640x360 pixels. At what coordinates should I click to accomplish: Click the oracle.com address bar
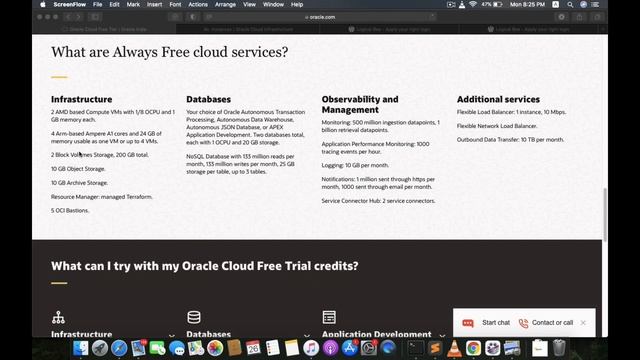point(320,17)
